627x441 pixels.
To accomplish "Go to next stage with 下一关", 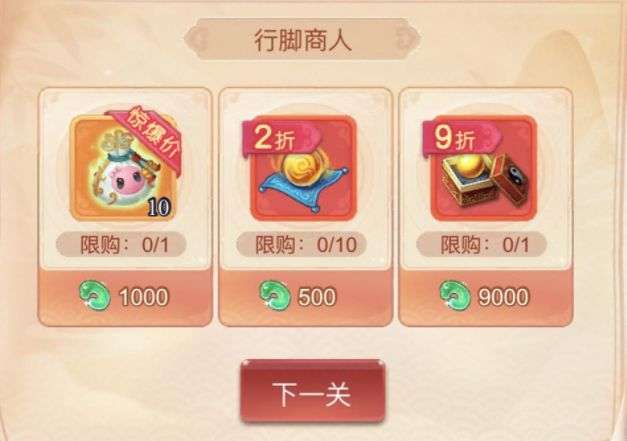I will pyautogui.click(x=313, y=391).
